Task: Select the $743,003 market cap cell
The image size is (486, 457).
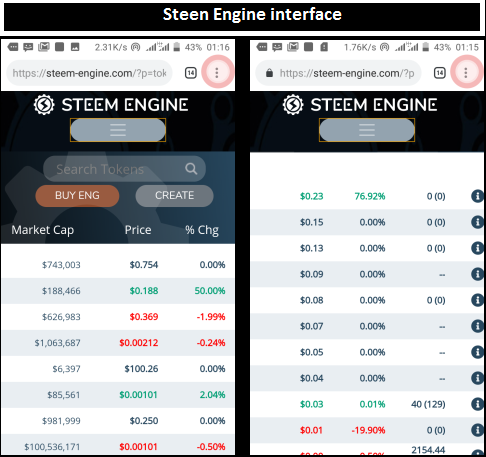Action: (x=61, y=265)
